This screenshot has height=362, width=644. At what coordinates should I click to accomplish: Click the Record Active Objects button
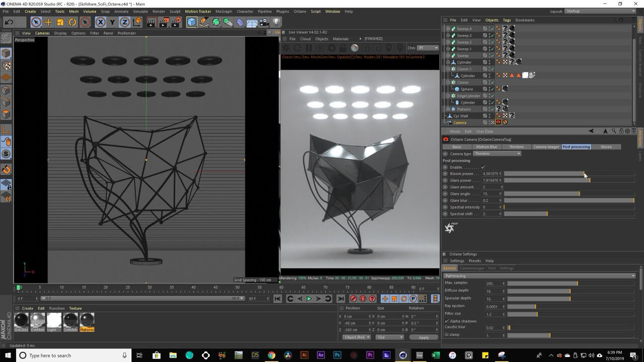(x=353, y=299)
